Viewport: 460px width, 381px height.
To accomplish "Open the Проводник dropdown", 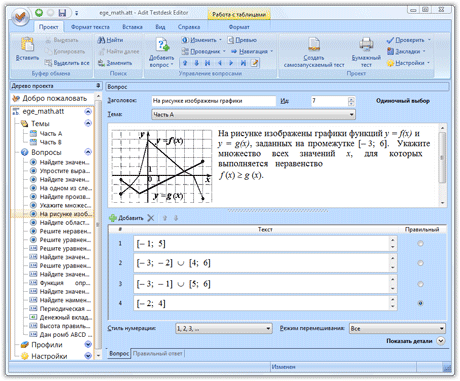I will tap(203, 51).
